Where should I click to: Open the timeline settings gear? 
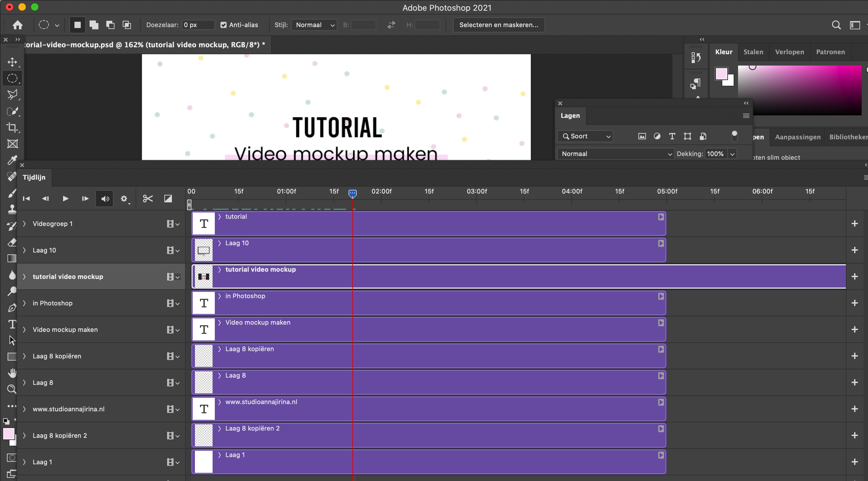click(x=124, y=198)
